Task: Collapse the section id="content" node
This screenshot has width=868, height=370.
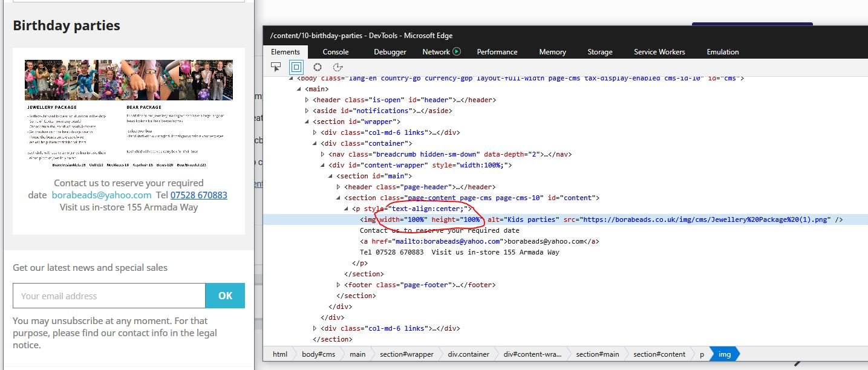Action: click(x=339, y=198)
